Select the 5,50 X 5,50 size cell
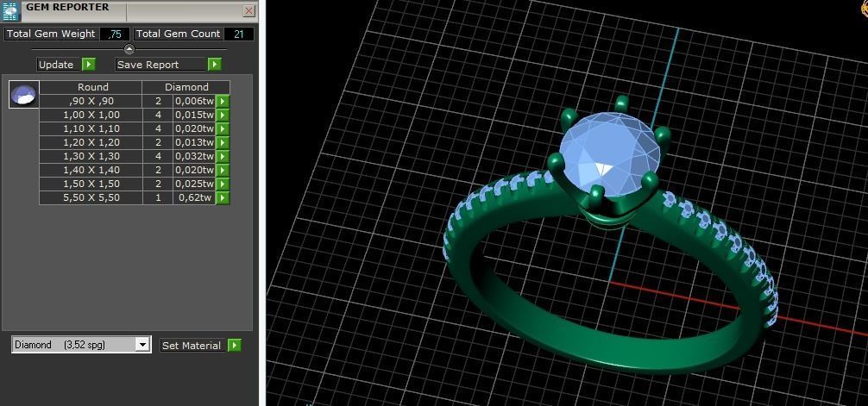This screenshot has width=868, height=406. (x=91, y=198)
